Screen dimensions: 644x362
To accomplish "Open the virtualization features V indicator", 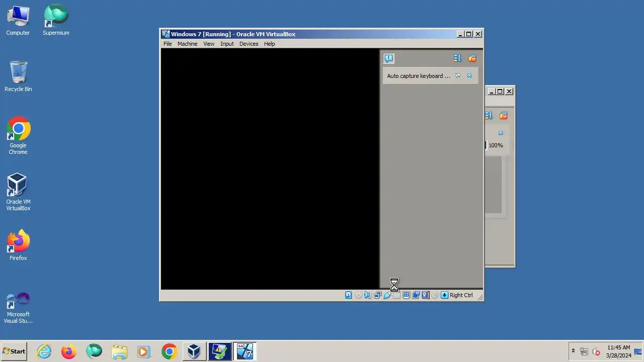I will (425, 295).
